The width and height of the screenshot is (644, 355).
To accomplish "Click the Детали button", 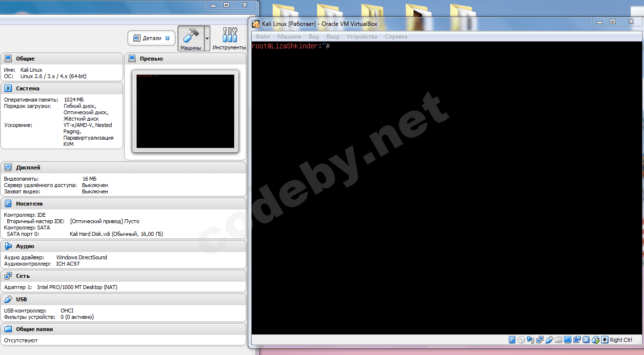I will pyautogui.click(x=151, y=38).
